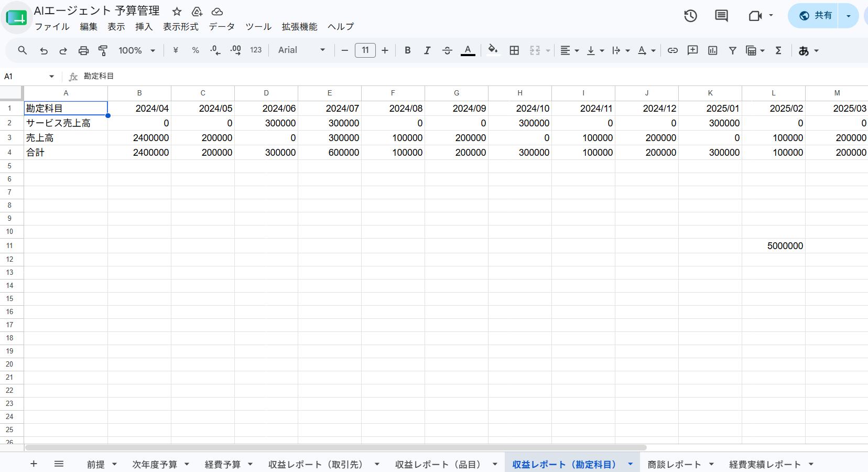The height and width of the screenshot is (472, 868).
Task: Open the 123 number format menu
Action: 256,50
